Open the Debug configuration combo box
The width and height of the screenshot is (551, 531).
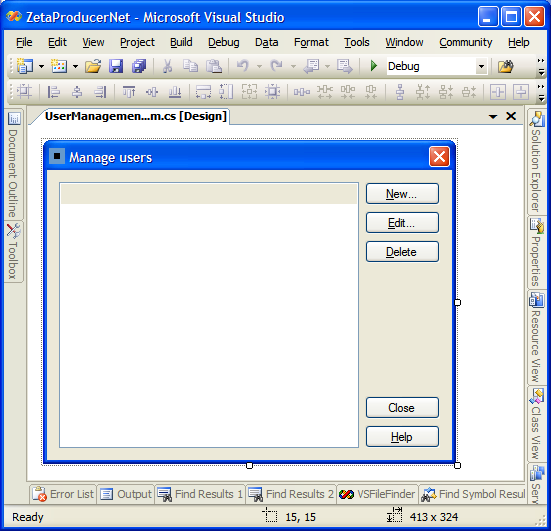[437, 66]
